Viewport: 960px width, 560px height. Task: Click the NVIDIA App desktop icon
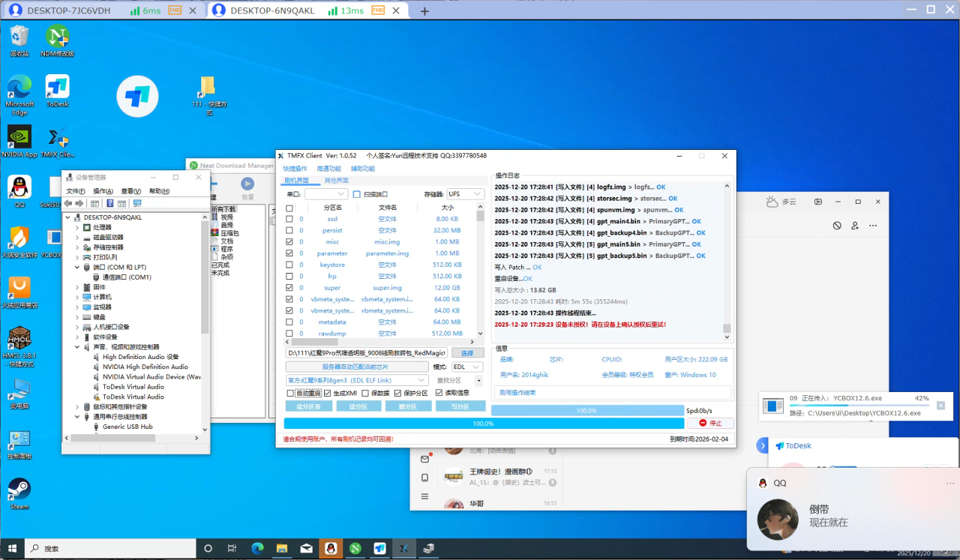tap(19, 137)
